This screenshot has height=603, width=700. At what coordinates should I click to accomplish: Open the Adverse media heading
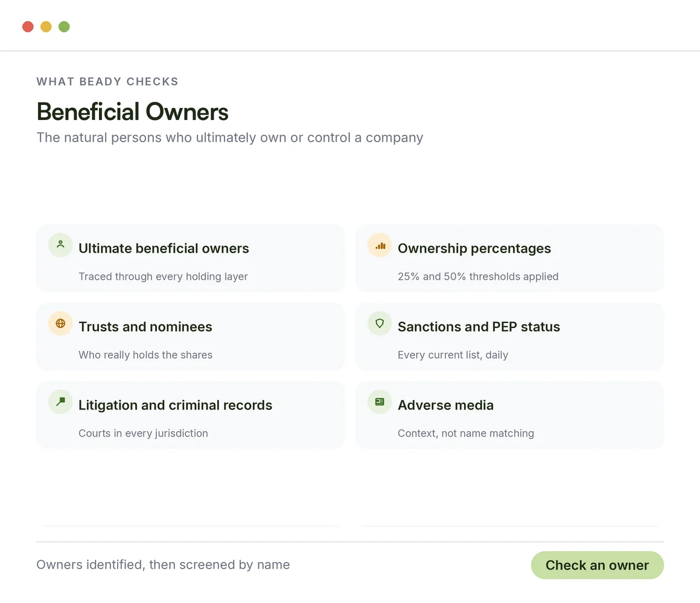(x=445, y=405)
